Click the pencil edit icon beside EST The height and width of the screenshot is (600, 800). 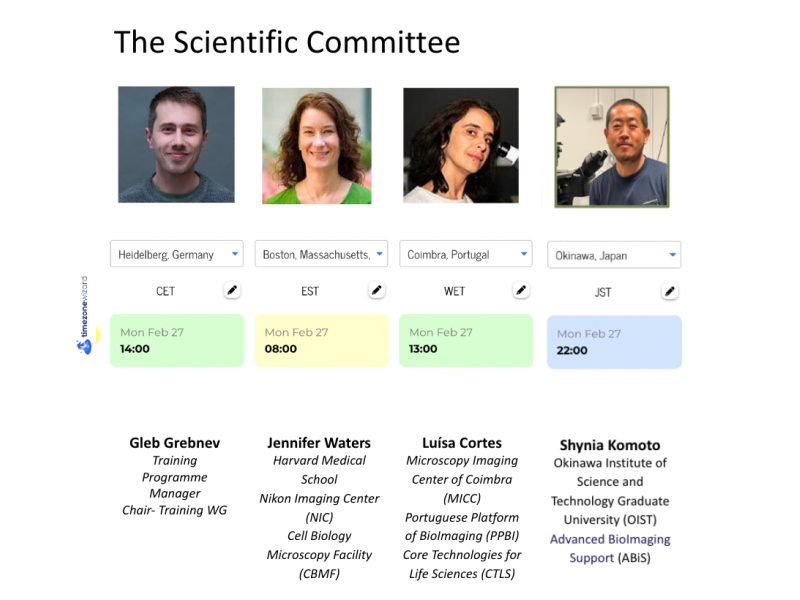tap(377, 290)
